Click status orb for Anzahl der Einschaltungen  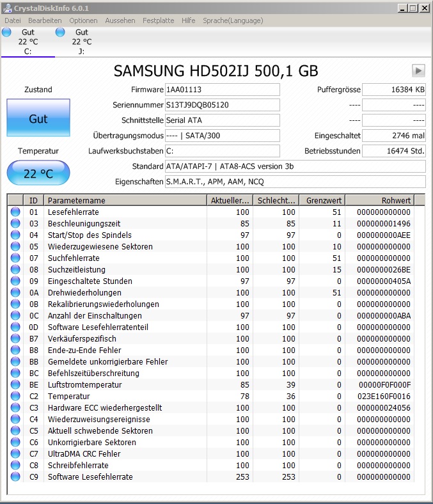(15, 315)
